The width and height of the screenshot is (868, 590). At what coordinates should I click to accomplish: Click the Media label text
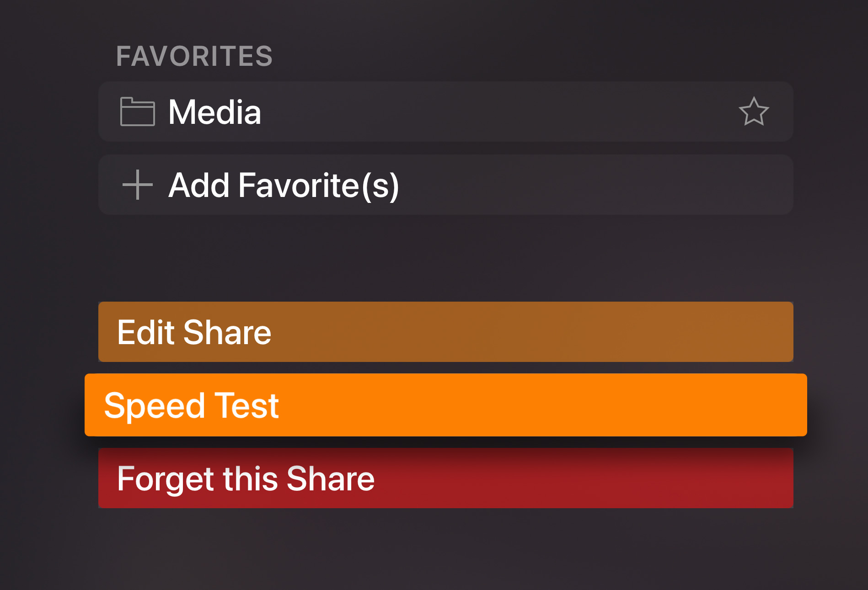pos(214,112)
